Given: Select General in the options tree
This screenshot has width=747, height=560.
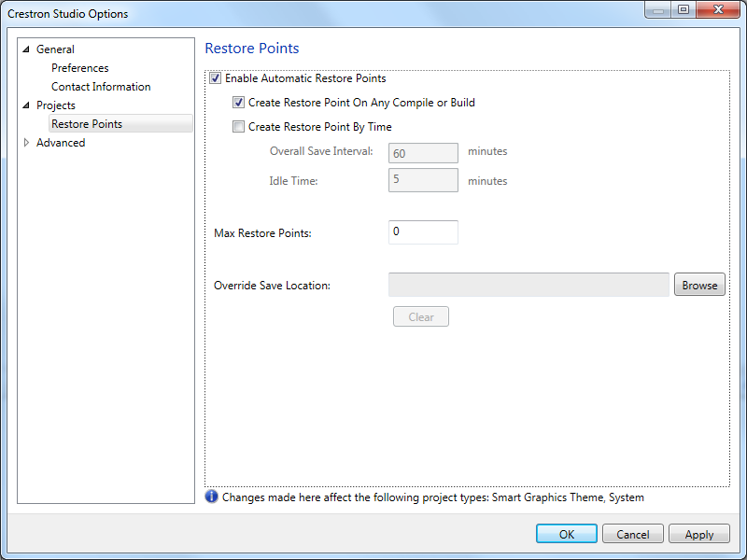Looking at the screenshot, I should click(55, 49).
